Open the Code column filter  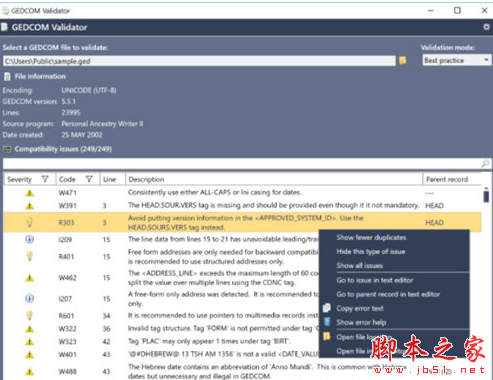tap(89, 179)
